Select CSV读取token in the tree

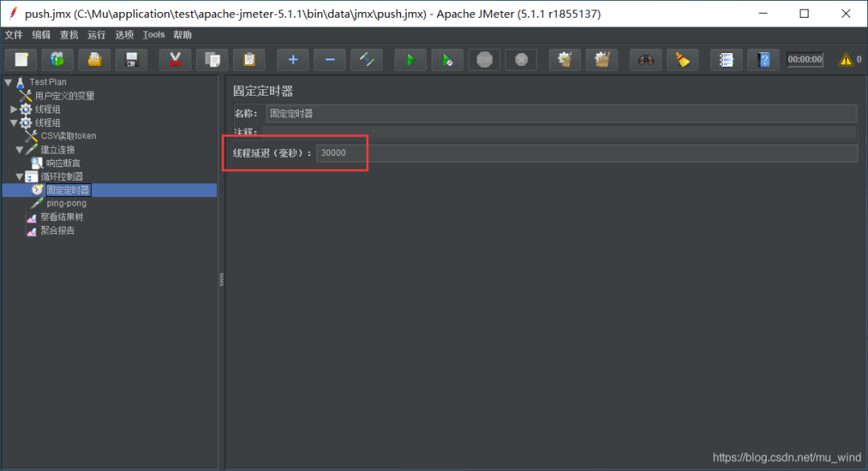[x=68, y=136]
